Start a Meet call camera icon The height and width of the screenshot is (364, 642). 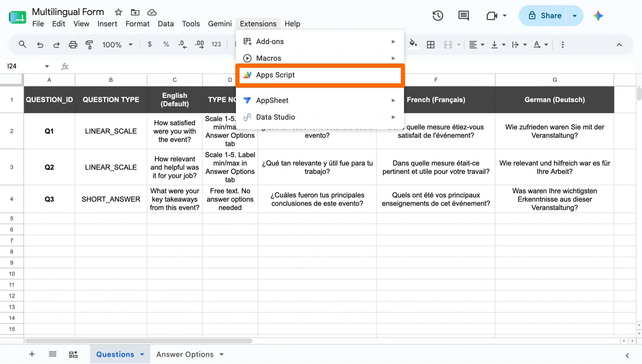point(492,16)
